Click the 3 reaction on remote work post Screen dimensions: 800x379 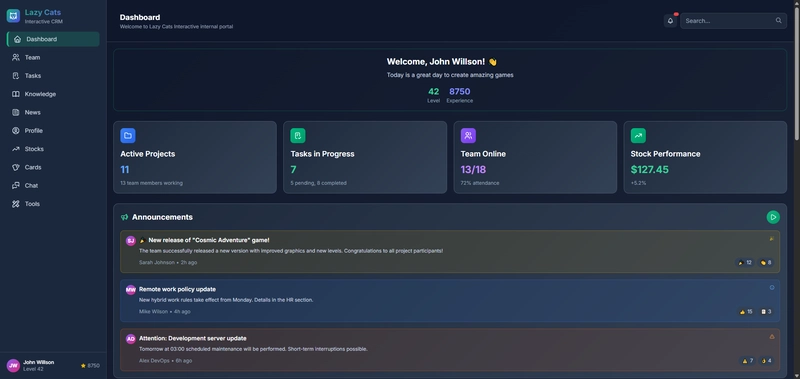766,312
